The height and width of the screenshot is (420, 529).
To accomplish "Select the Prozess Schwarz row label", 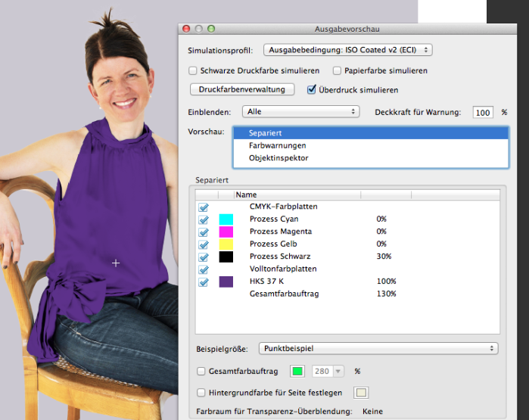I will click(280, 257).
